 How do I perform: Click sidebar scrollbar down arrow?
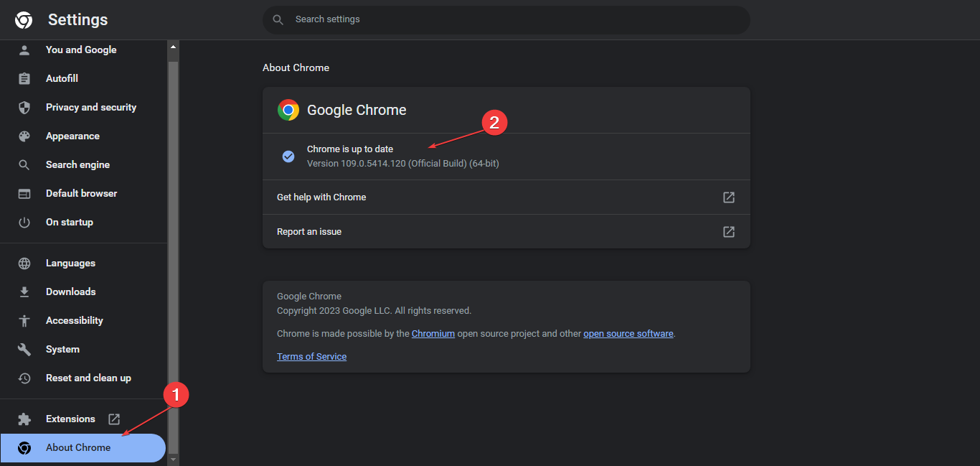172,459
